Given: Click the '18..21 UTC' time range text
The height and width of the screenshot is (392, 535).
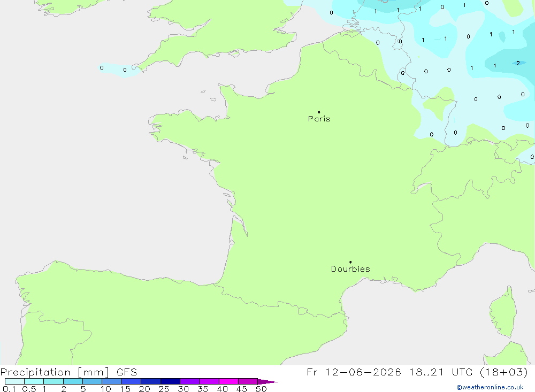Looking at the screenshot, I should [x=442, y=372].
